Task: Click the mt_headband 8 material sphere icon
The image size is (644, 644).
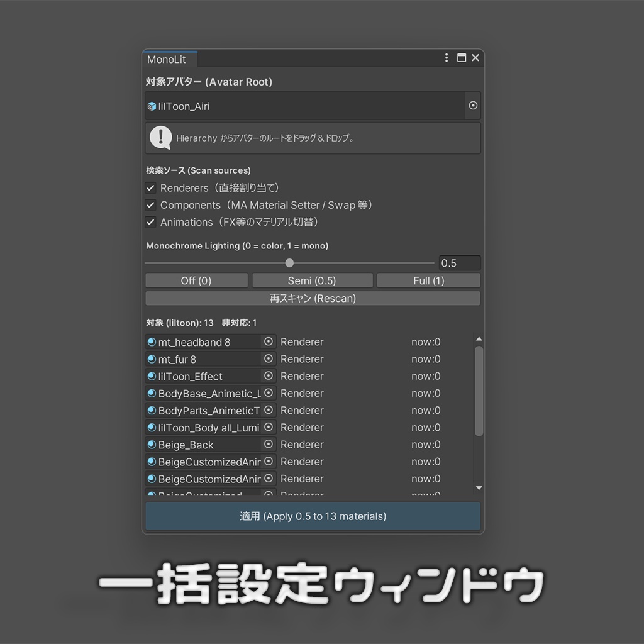Action: [x=152, y=341]
